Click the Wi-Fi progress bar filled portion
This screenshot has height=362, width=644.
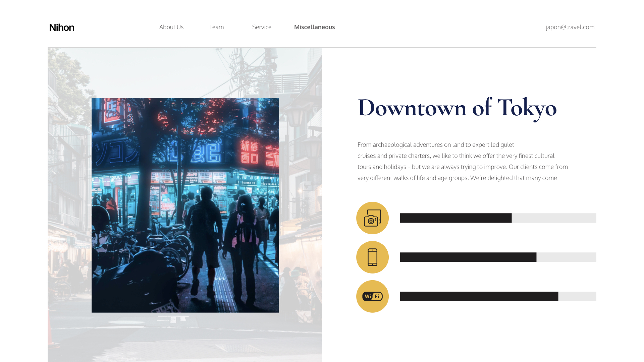click(479, 297)
